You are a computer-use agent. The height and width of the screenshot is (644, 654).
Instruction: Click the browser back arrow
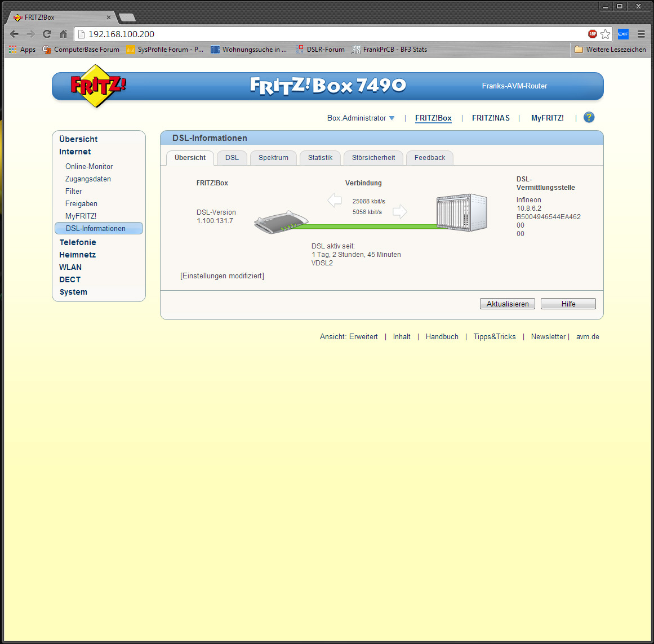14,34
